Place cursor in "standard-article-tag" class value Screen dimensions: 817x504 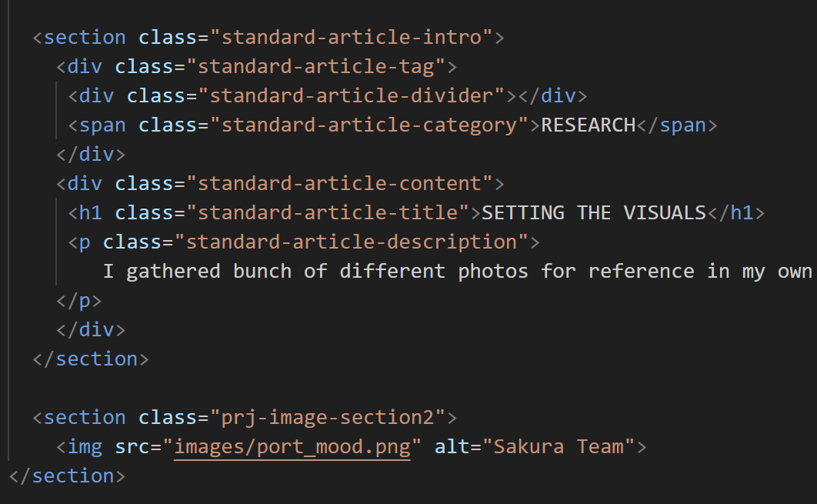click(x=315, y=66)
